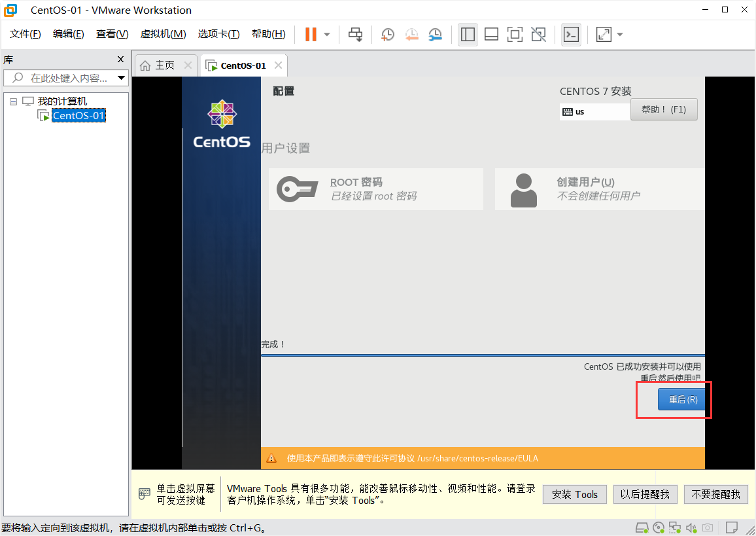Click the camera device status icon

(708, 527)
